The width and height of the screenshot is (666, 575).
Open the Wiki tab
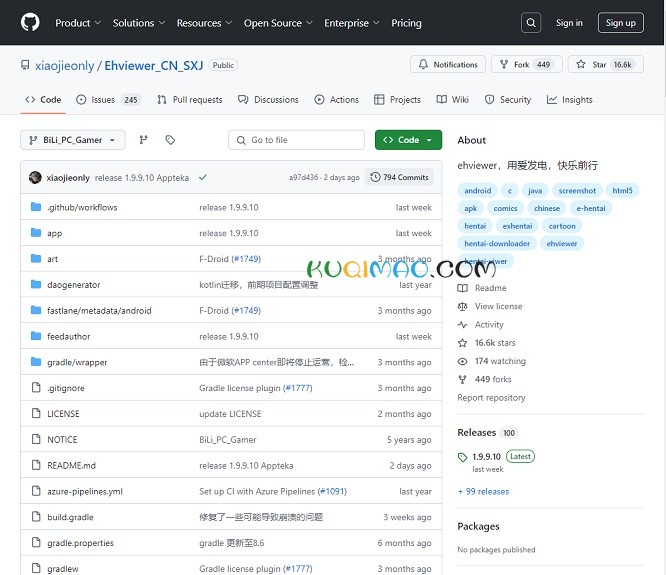453,99
